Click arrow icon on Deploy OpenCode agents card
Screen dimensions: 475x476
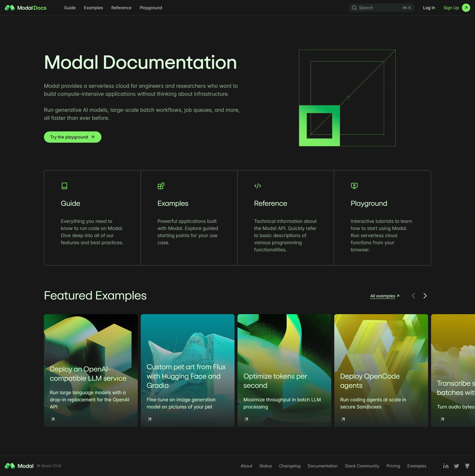[x=343, y=419]
